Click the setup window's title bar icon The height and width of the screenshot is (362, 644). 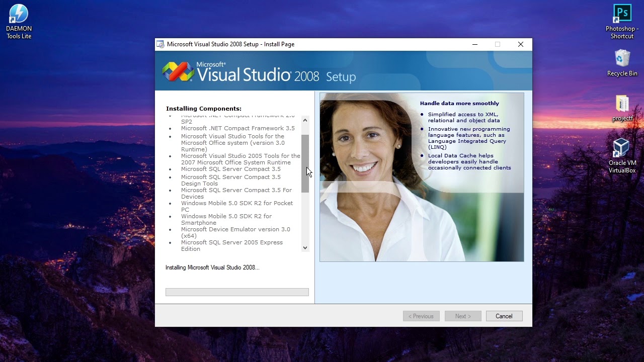[160, 44]
